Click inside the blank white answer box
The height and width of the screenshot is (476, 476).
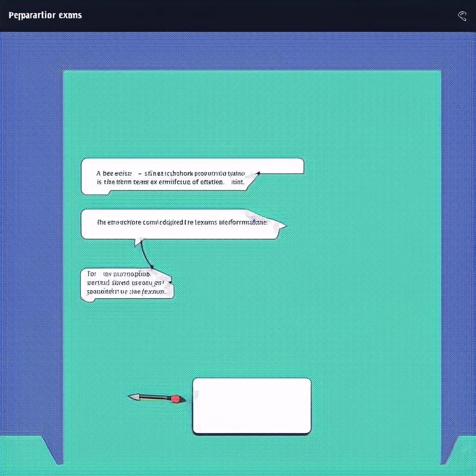coord(251,406)
